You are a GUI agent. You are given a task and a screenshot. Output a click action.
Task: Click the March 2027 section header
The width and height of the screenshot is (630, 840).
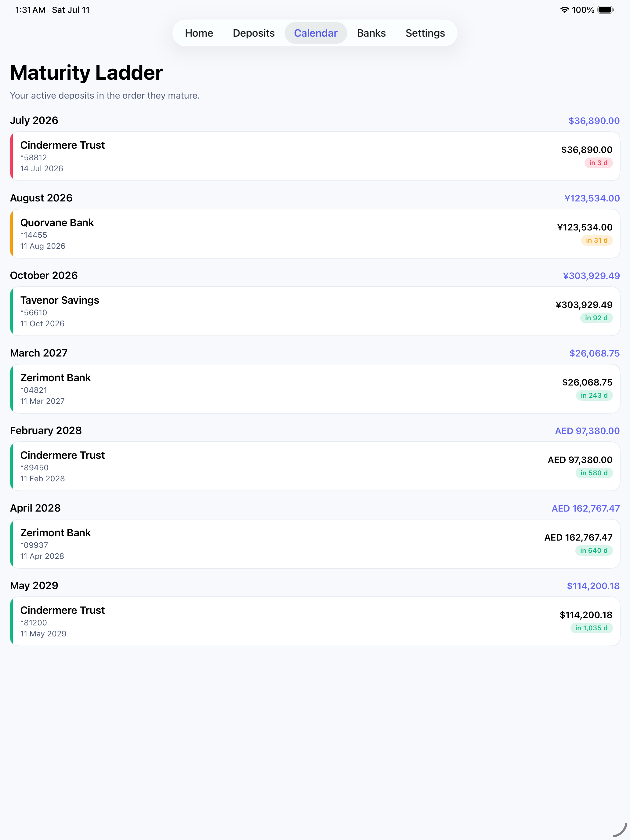(x=39, y=353)
